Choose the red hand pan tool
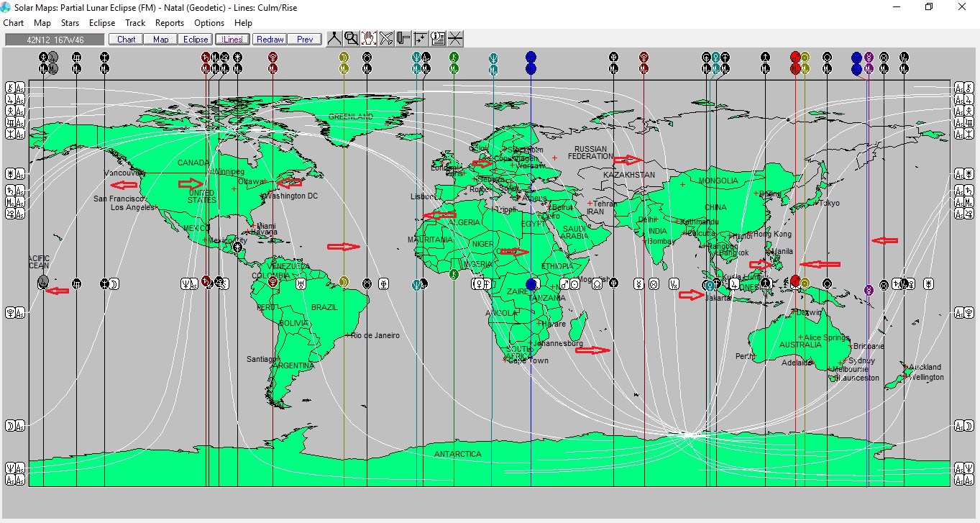The image size is (980, 523). pyautogui.click(x=369, y=39)
